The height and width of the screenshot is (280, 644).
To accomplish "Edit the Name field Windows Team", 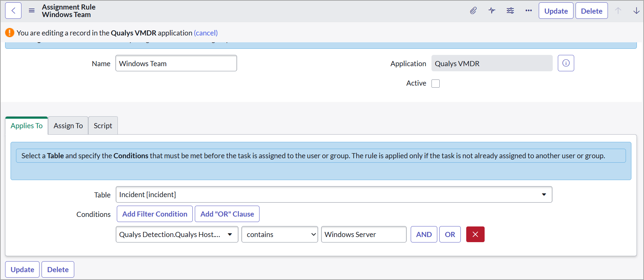I will [176, 63].
